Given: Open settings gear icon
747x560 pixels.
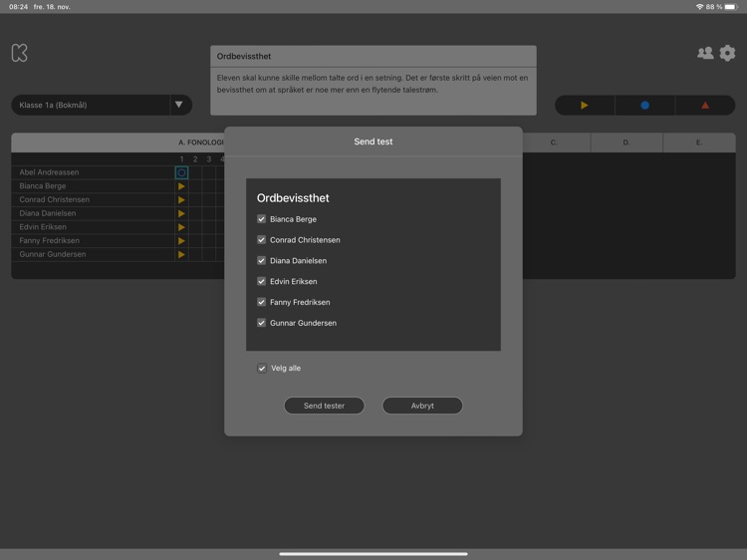Looking at the screenshot, I should click(x=727, y=53).
